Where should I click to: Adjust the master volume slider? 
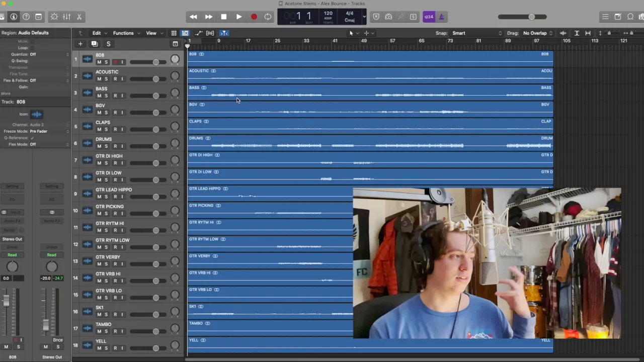click(523, 17)
